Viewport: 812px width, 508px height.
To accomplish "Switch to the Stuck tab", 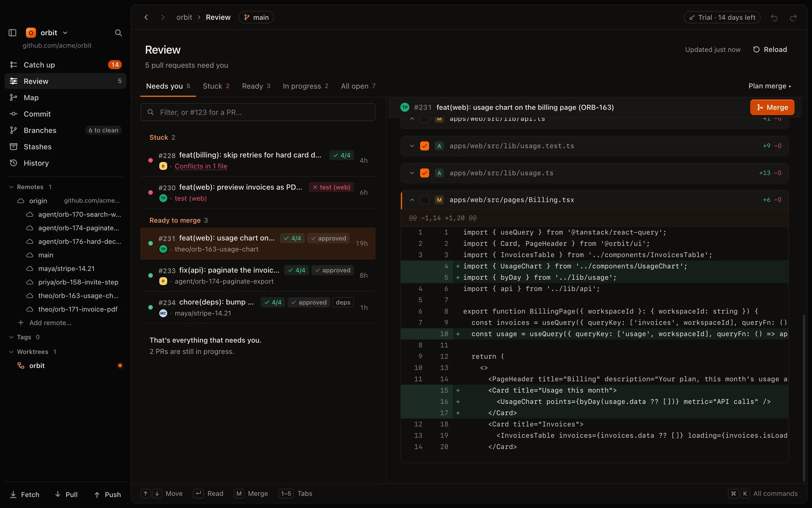I will tap(216, 86).
